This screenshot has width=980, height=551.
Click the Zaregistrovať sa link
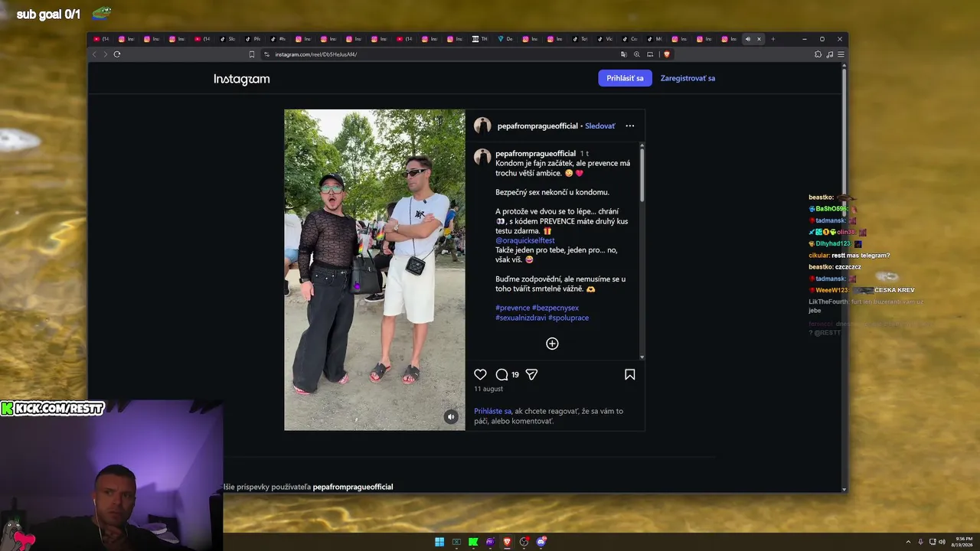click(x=688, y=78)
